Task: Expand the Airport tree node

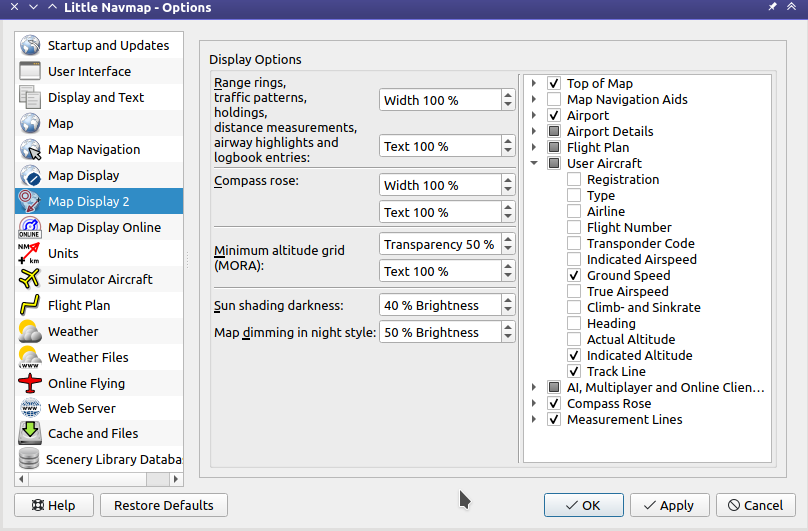Action: pyautogui.click(x=534, y=115)
